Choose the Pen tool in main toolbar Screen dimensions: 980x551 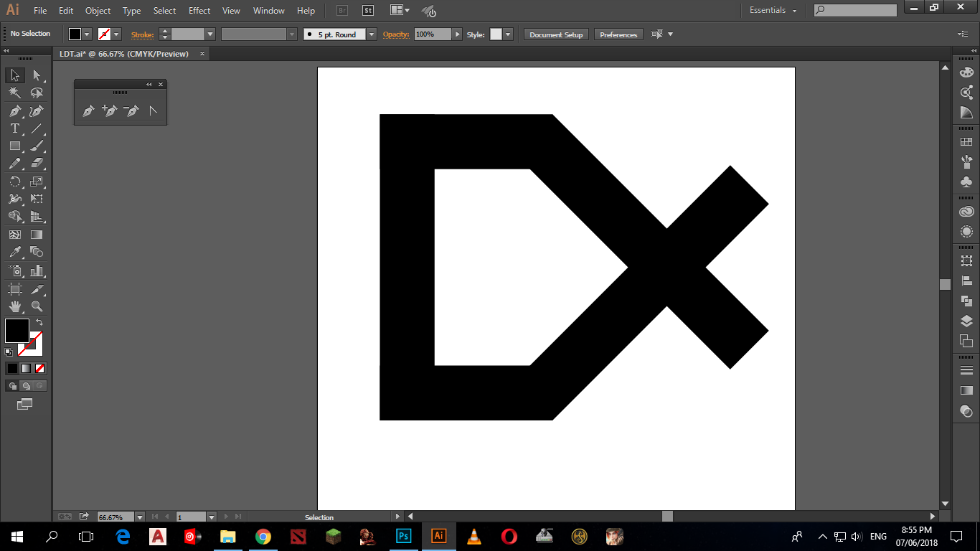tap(15, 111)
